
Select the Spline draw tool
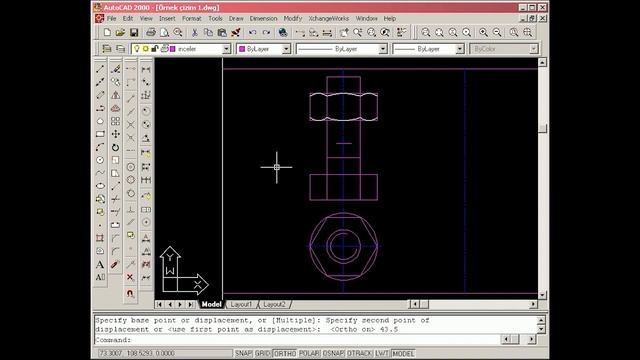pos(100,173)
